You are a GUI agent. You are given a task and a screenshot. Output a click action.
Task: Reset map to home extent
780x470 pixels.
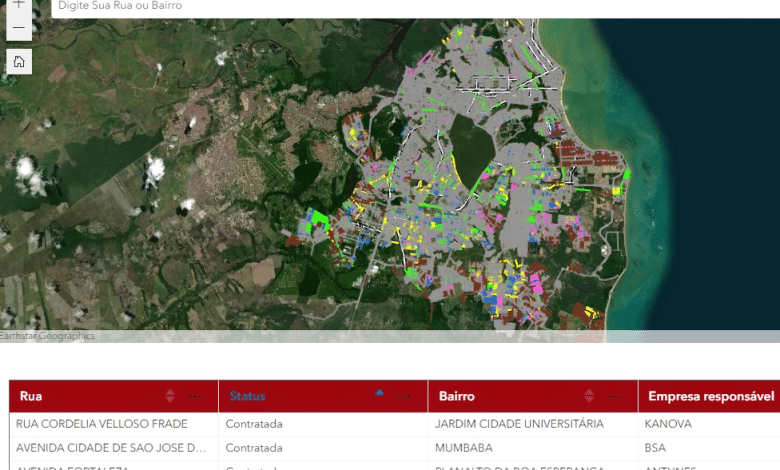[19, 62]
